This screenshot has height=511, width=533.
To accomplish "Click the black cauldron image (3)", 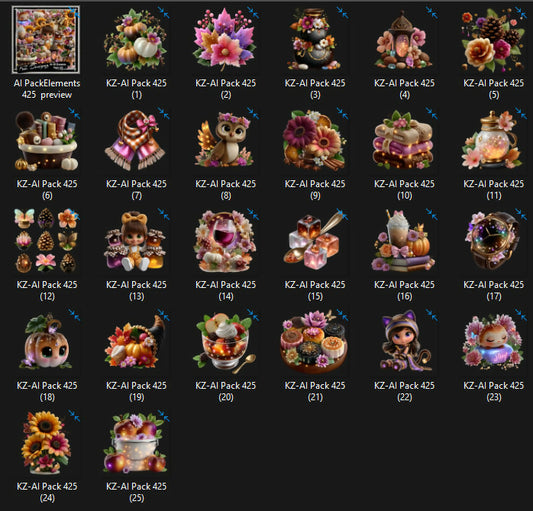I will 315,39.
